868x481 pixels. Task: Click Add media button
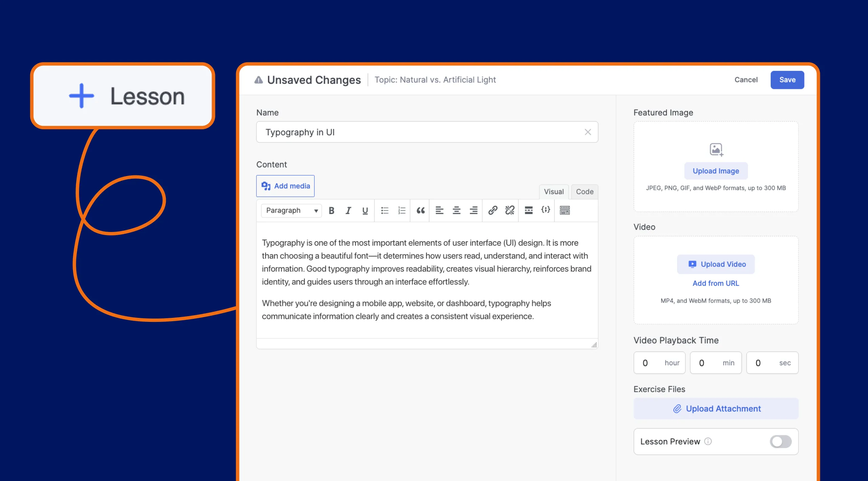click(x=285, y=186)
